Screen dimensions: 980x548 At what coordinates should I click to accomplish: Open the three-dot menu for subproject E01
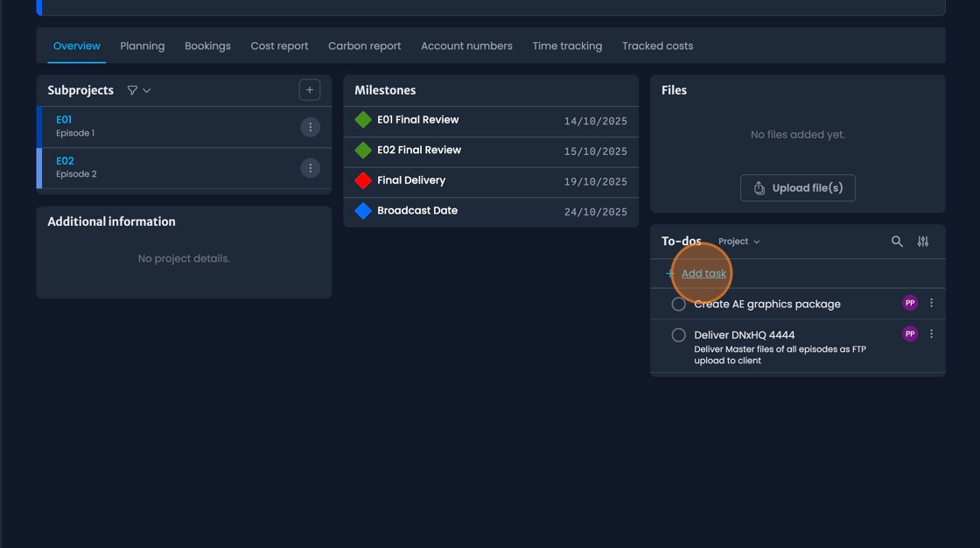point(310,126)
